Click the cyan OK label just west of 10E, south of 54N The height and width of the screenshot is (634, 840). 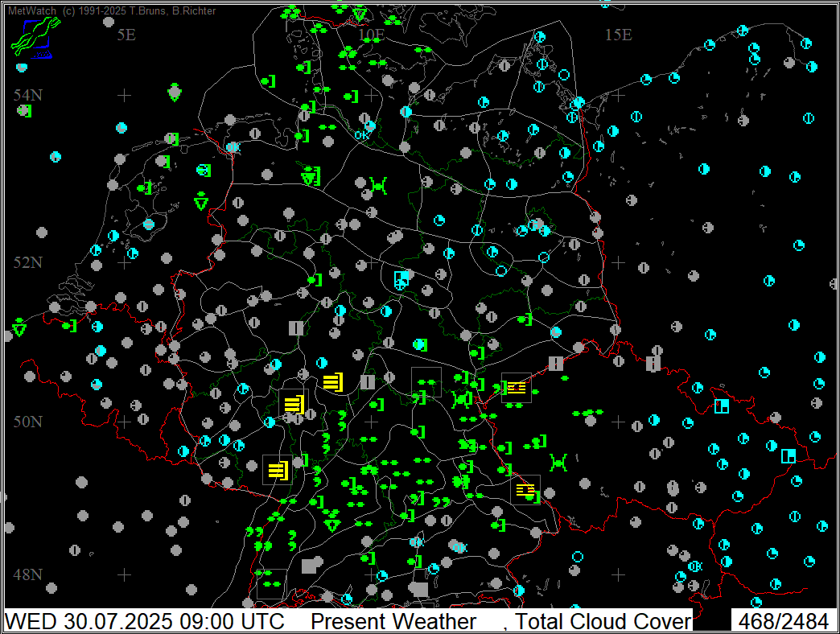click(361, 135)
